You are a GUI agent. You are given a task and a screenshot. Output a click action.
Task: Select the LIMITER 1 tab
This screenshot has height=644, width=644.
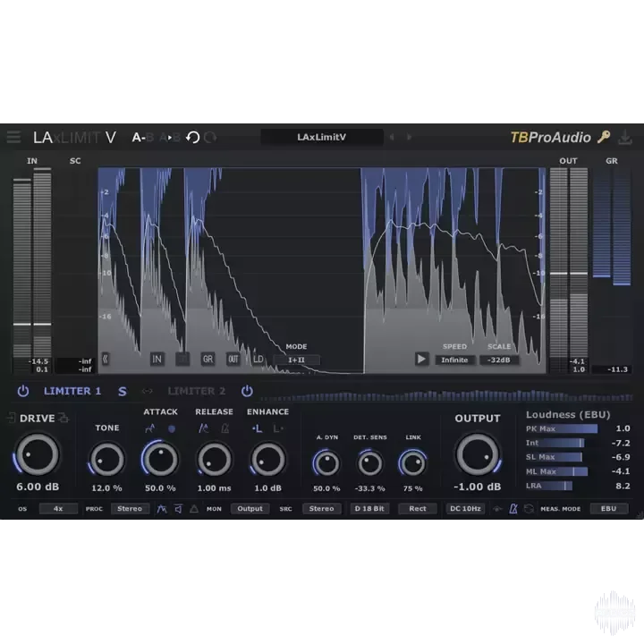(72, 391)
